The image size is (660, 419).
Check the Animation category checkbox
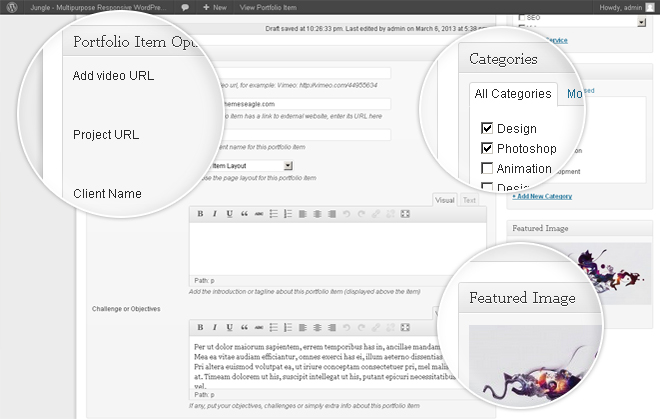point(487,168)
